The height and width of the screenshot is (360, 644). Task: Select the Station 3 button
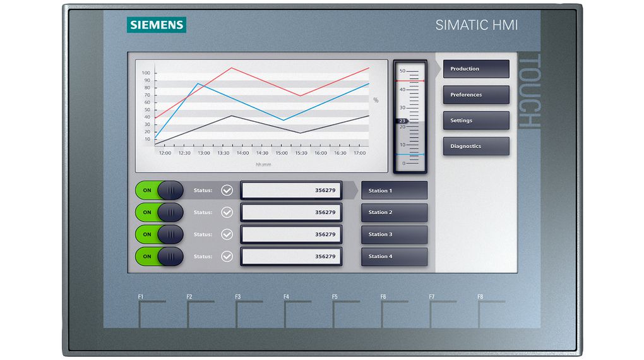pyautogui.click(x=394, y=234)
